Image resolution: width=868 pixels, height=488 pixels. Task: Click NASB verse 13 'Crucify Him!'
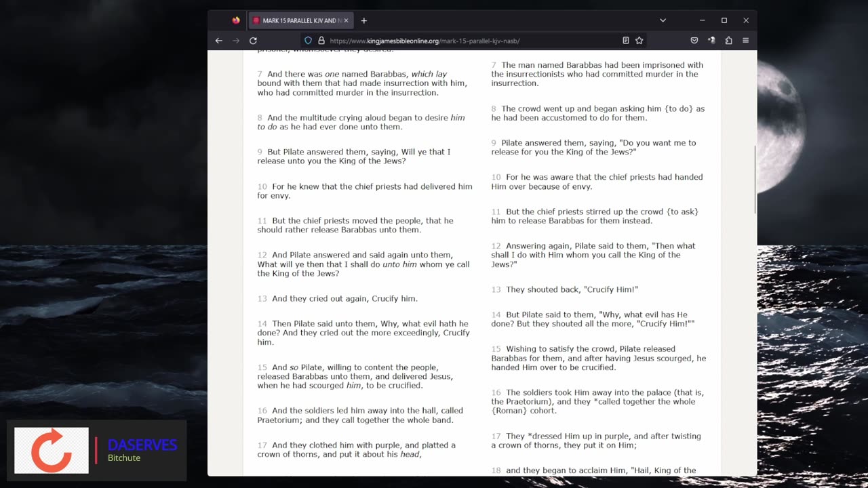564,289
